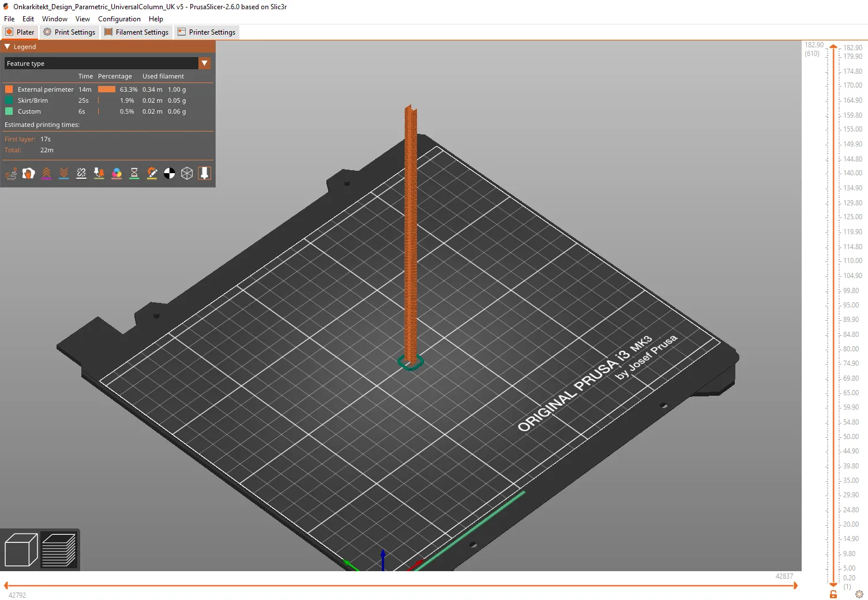This screenshot has width=868, height=600.
Task: Click the top handle of vertical layer slider
Action: pyautogui.click(x=833, y=48)
